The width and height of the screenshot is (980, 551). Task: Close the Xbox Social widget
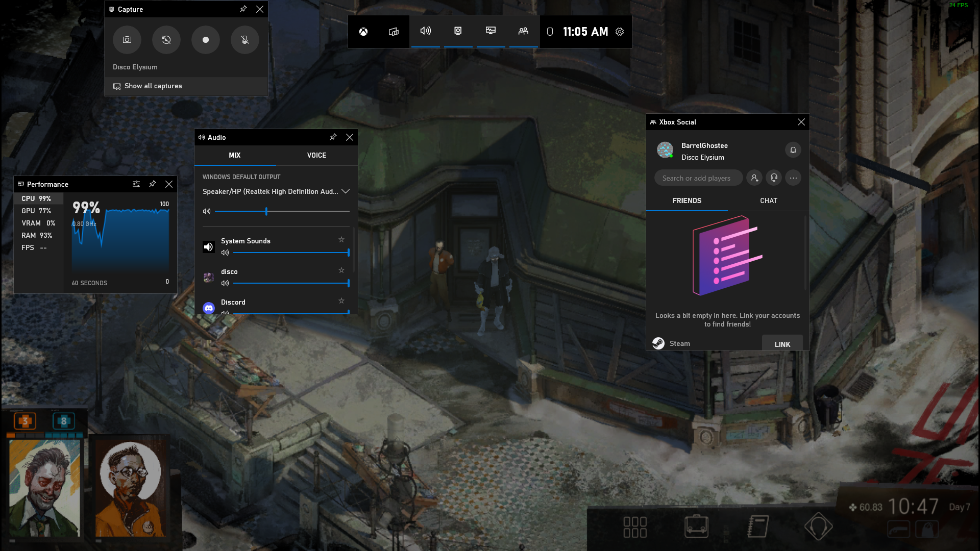click(x=801, y=122)
